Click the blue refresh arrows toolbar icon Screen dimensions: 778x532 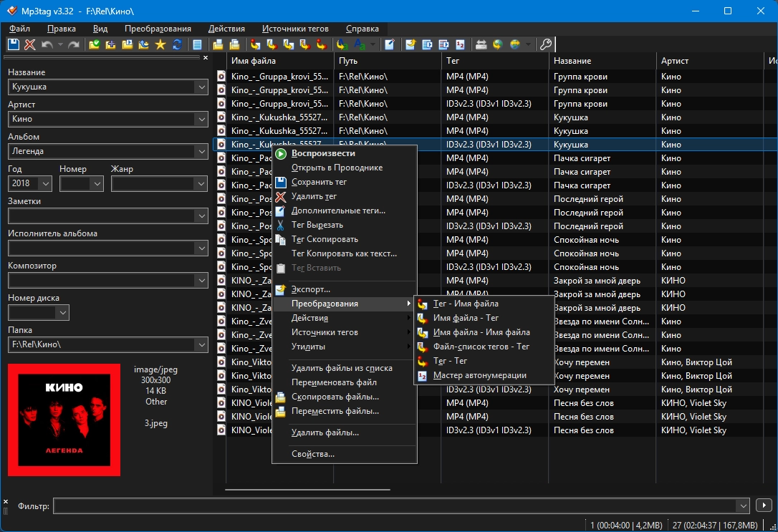176,44
